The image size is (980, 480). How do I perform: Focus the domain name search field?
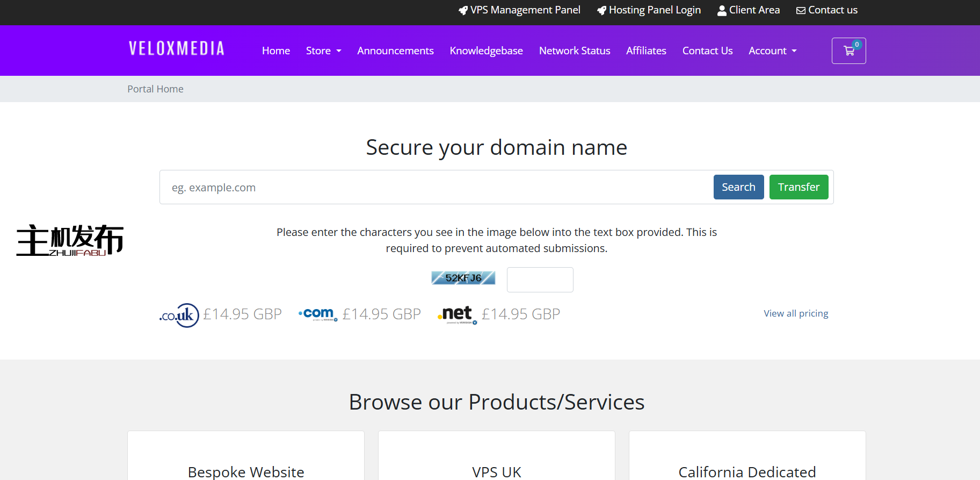(435, 188)
